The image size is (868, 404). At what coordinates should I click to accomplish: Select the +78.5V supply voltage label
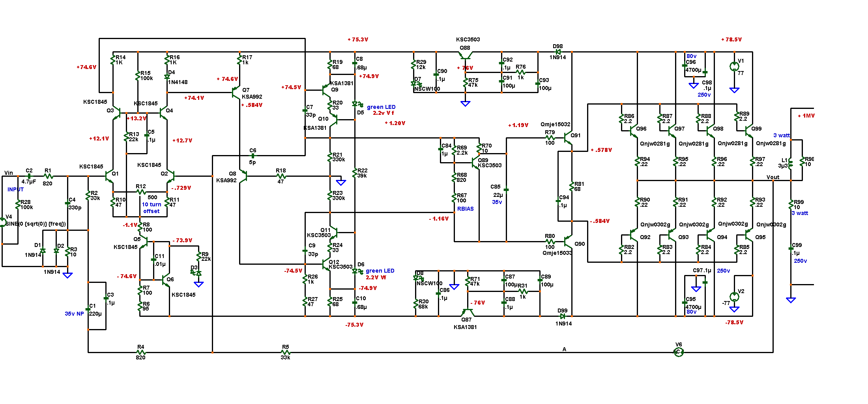[731, 39]
